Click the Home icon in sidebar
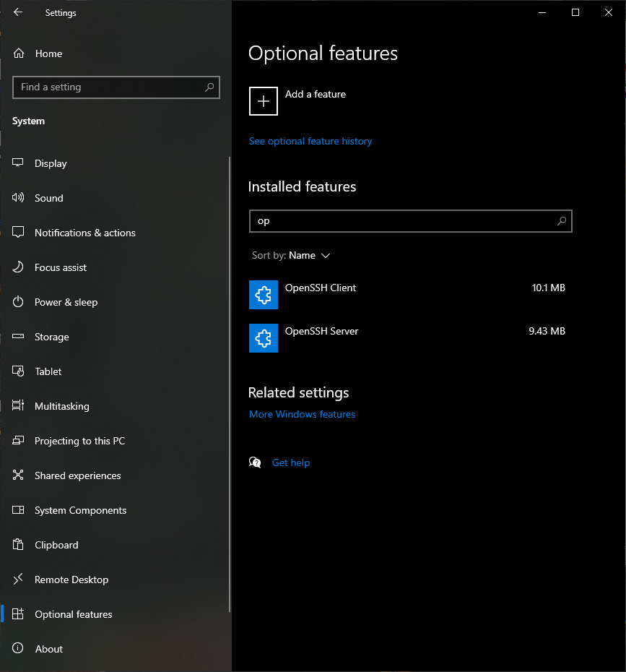This screenshot has width=626, height=672. pyautogui.click(x=19, y=53)
